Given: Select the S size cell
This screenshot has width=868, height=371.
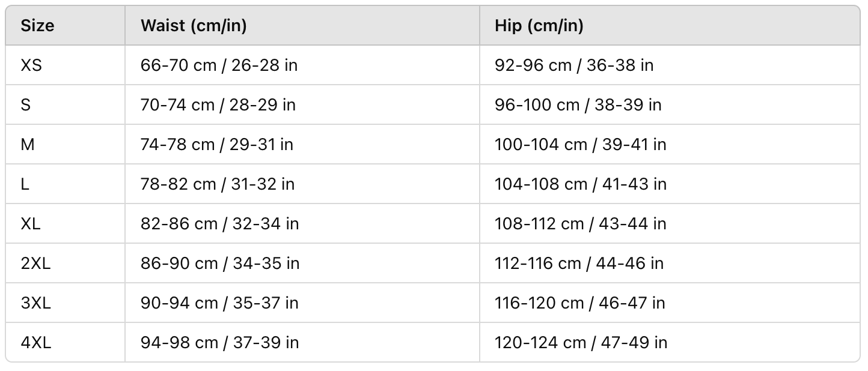Looking at the screenshot, I should [x=26, y=104].
